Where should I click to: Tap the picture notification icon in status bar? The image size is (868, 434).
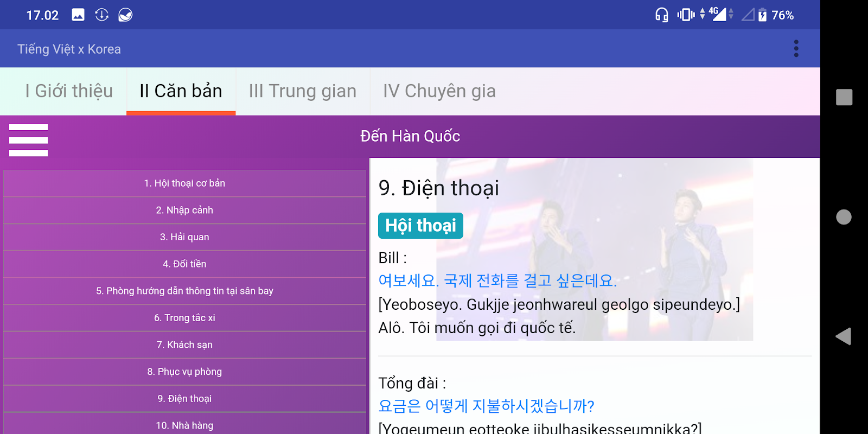coord(78,15)
